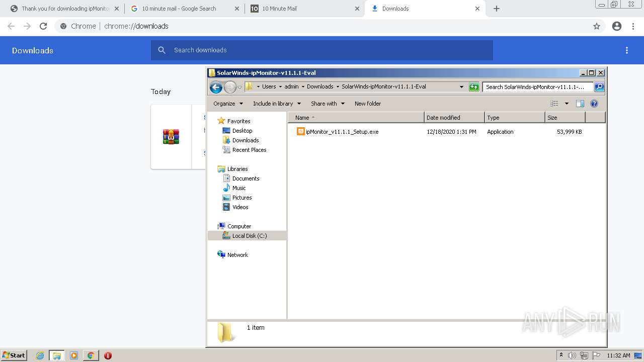644x362 pixels.
Task: Switch to 10 Minute Mail tab
Action: click(305, 9)
